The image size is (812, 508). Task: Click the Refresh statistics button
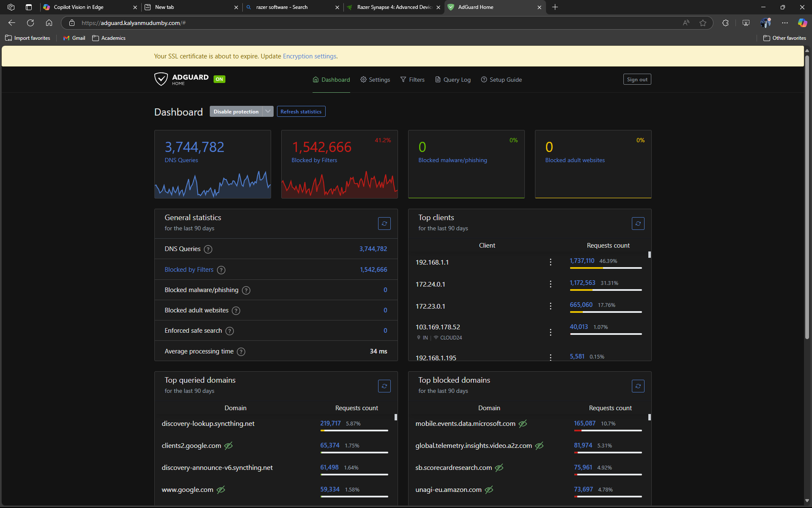click(301, 111)
